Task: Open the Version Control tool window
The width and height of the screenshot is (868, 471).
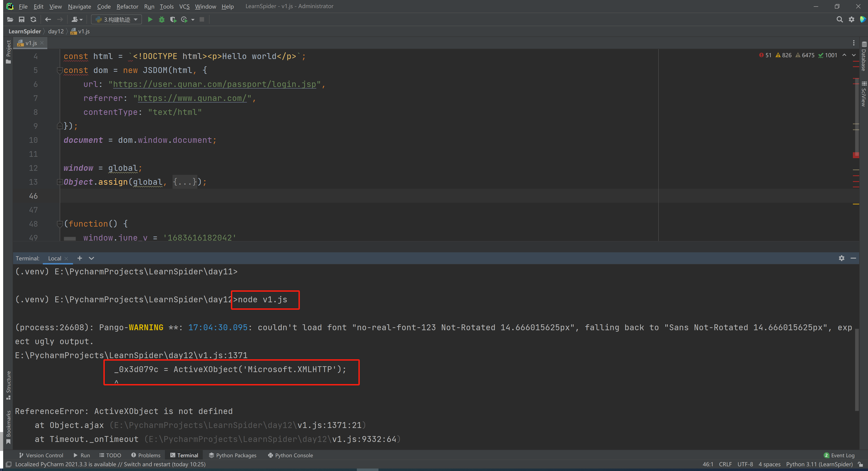Action: click(41, 455)
